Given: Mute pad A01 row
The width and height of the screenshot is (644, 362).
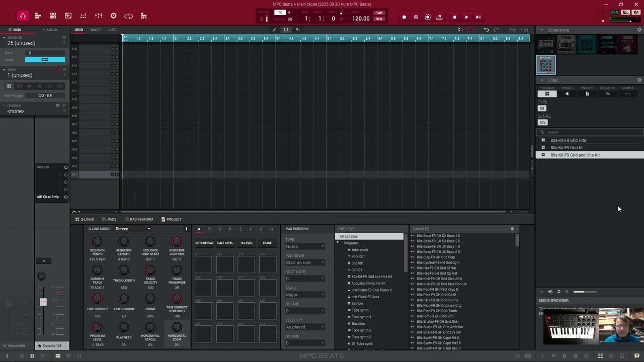Looking at the screenshot, I should click(x=112, y=174).
